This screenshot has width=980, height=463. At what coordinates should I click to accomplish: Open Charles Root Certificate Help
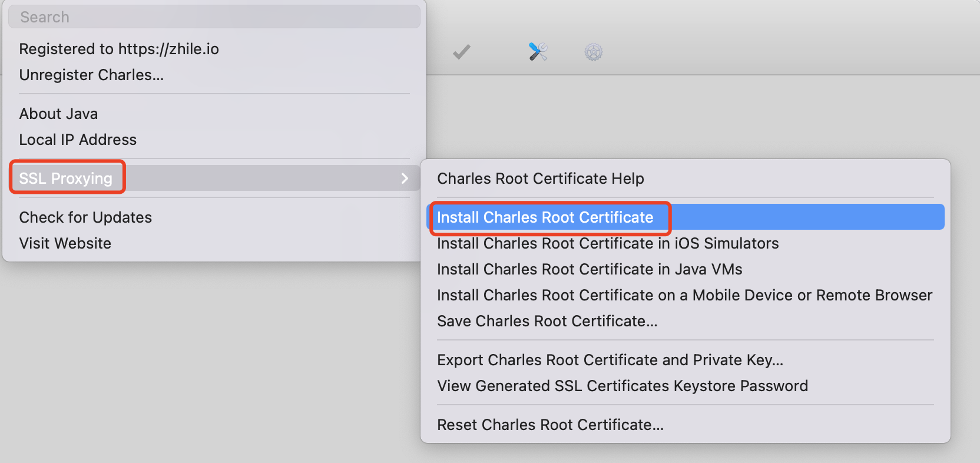(540, 178)
